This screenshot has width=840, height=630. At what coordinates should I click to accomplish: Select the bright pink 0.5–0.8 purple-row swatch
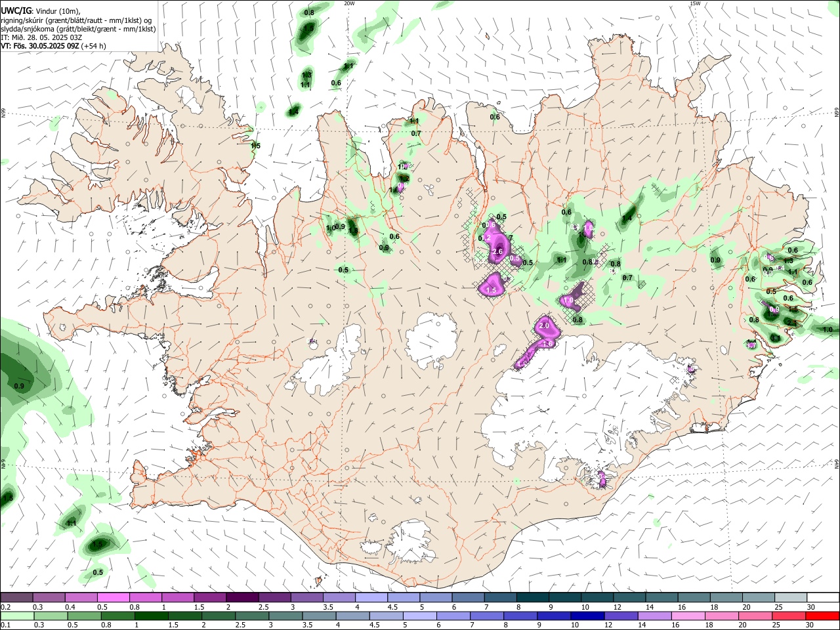coord(113,597)
